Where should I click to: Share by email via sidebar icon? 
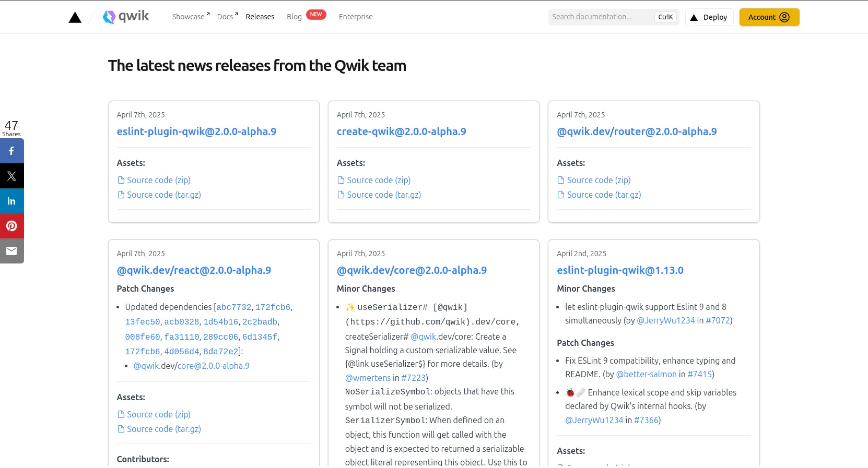point(11,251)
